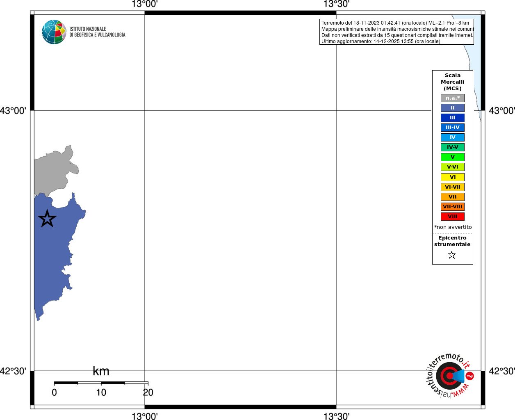Screen dimensions: 515x420
Task: Select the yellow VI legend swatch
Action: (x=453, y=177)
